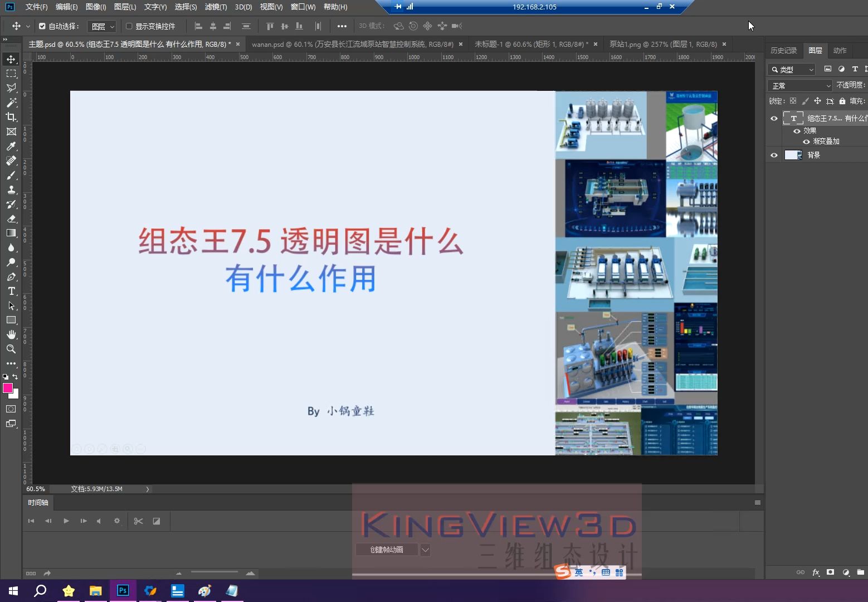Adjust timeline zoom slider
This screenshot has width=868, height=602.
pos(214,572)
